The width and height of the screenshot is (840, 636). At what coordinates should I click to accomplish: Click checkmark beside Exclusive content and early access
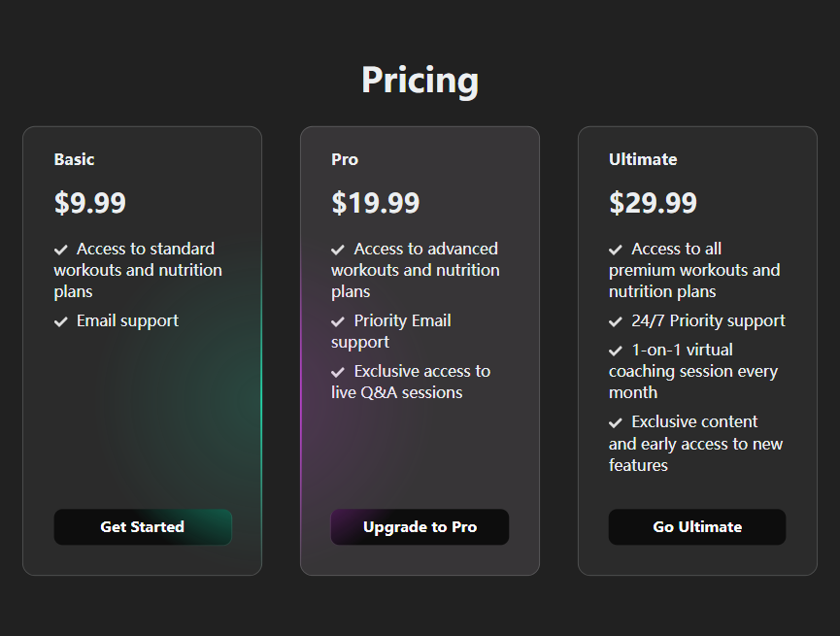coord(616,422)
